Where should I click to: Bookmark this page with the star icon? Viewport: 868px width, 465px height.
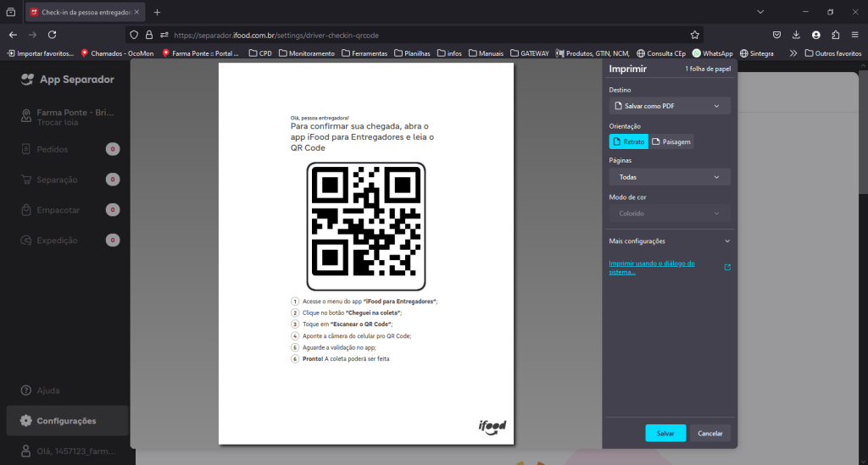[x=695, y=35]
